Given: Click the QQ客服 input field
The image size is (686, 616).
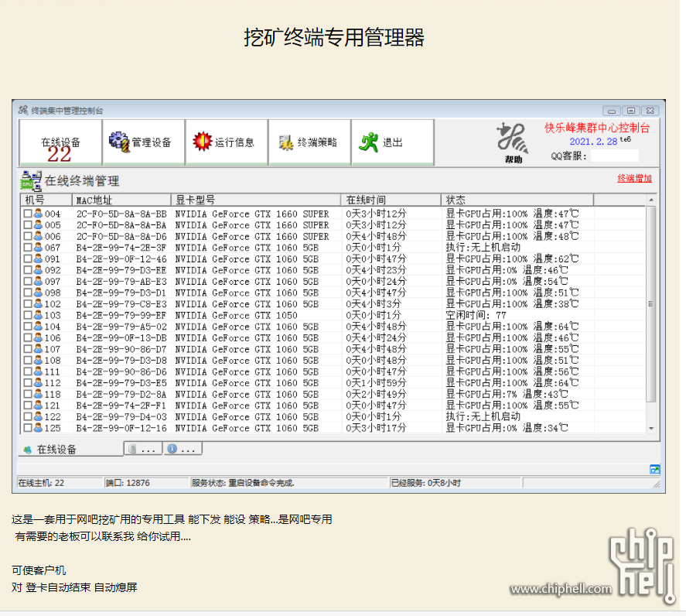Looking at the screenshot, I should coord(614,156).
